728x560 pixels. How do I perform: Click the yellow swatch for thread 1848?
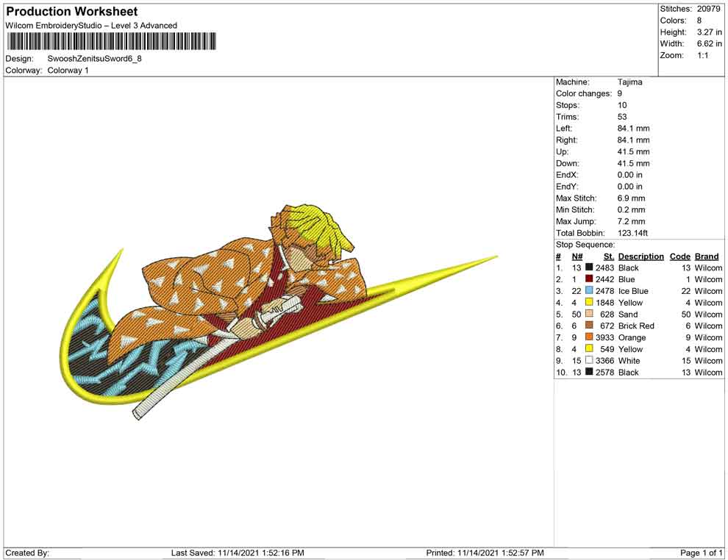tap(589, 302)
